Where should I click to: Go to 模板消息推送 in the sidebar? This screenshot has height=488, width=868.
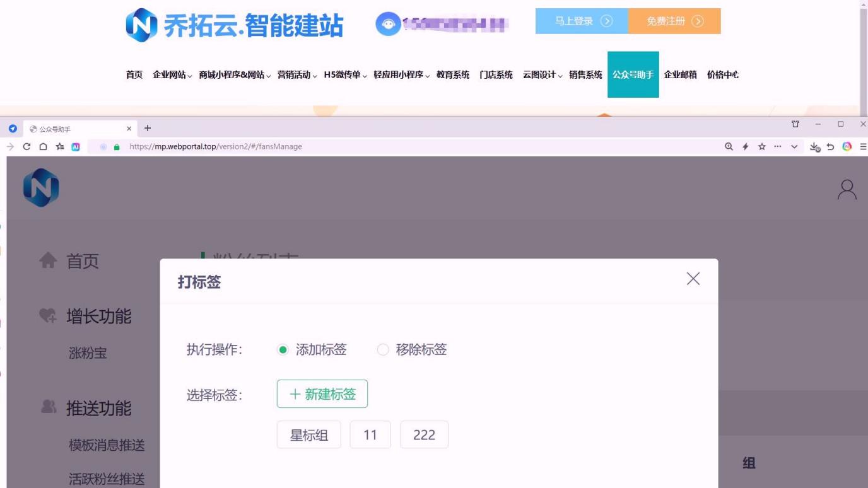pyautogui.click(x=107, y=445)
